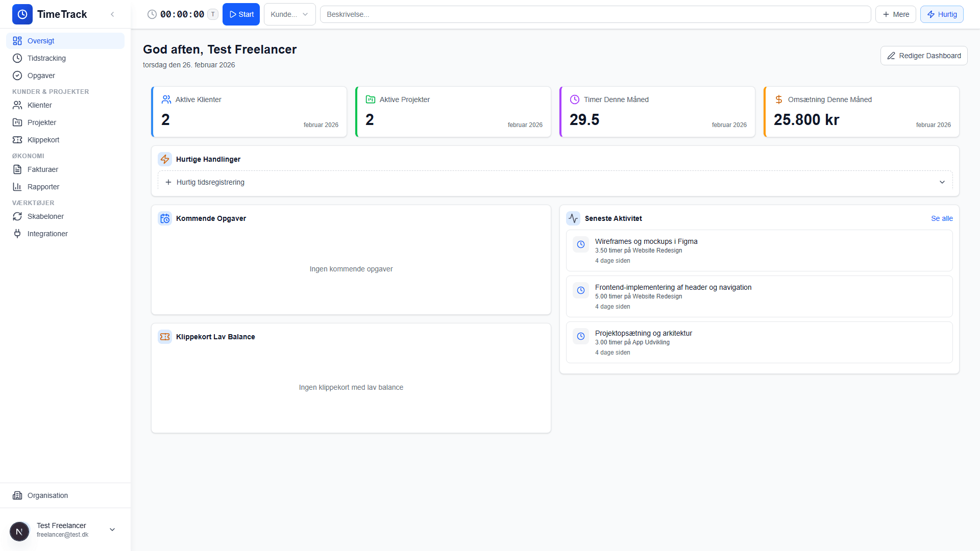Image resolution: width=980 pixels, height=551 pixels.
Task: Click the Kommende Opgaver calendar icon
Action: [x=165, y=218]
